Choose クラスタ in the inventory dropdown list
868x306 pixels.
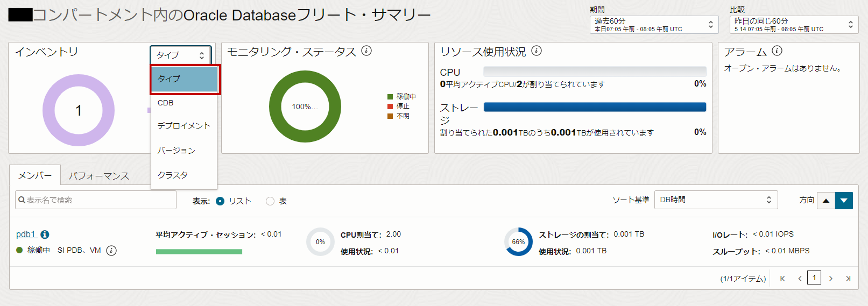[x=184, y=175]
